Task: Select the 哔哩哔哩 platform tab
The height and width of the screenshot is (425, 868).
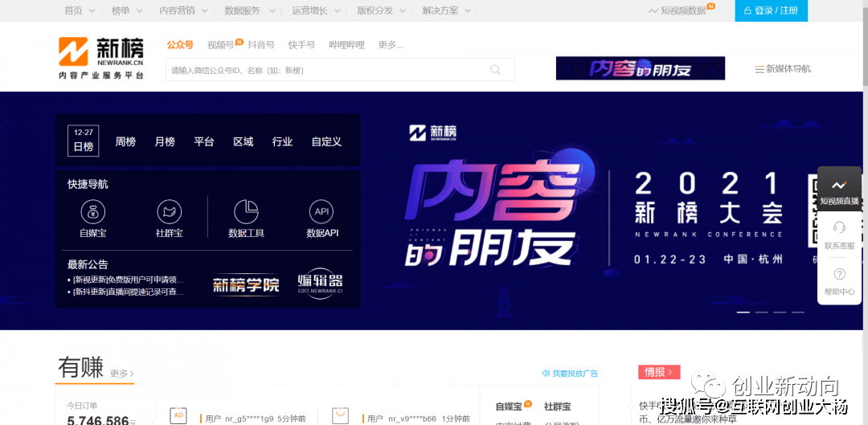Action: click(346, 45)
